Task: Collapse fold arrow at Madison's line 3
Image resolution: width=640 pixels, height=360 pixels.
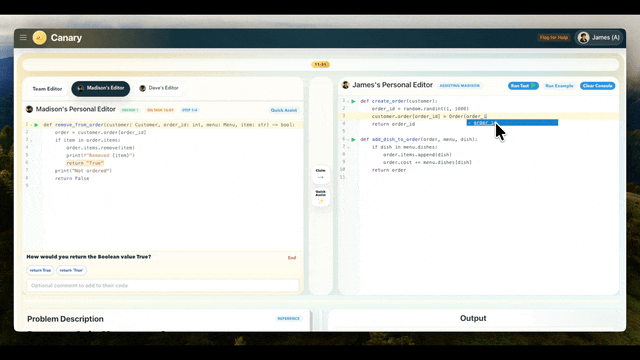Action: [x=31, y=140]
